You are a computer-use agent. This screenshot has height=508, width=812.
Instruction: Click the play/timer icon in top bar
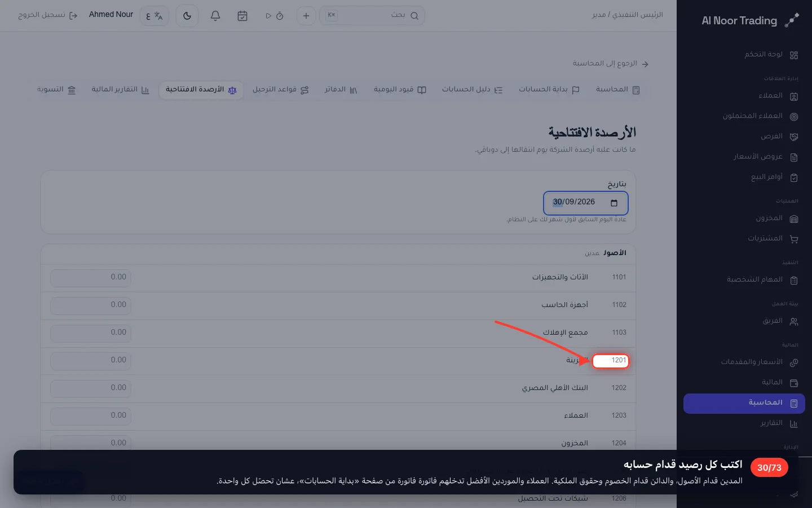tap(274, 16)
